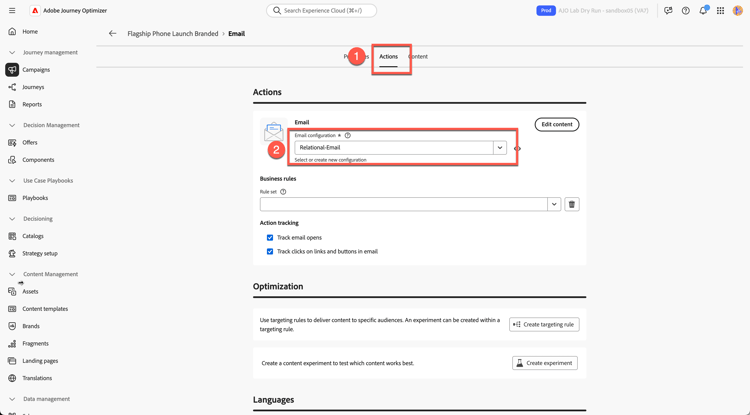
Task: Switch to the Content tab
Action: tap(418, 56)
